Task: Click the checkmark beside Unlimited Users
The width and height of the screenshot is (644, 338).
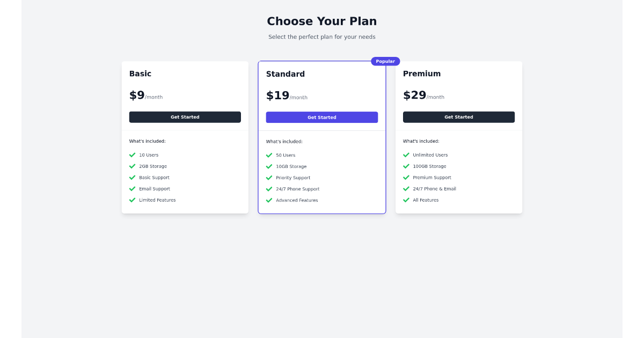Action: point(406,155)
